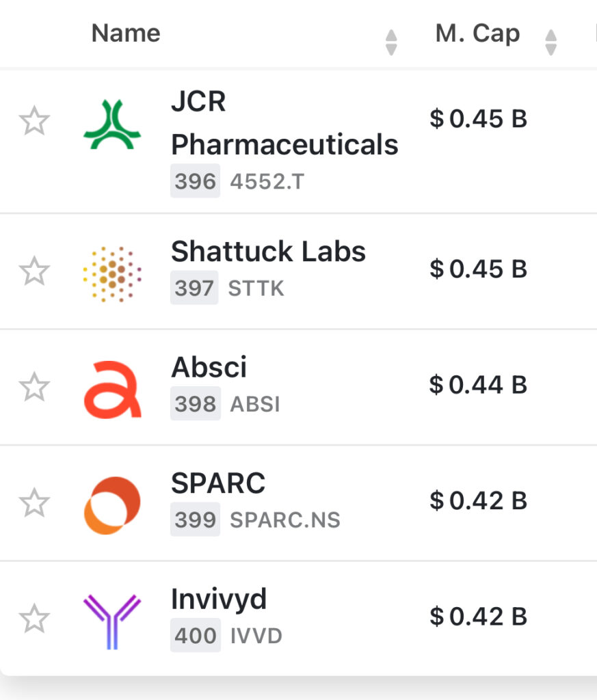Click the Invivyd purple antibody logo

tap(112, 621)
